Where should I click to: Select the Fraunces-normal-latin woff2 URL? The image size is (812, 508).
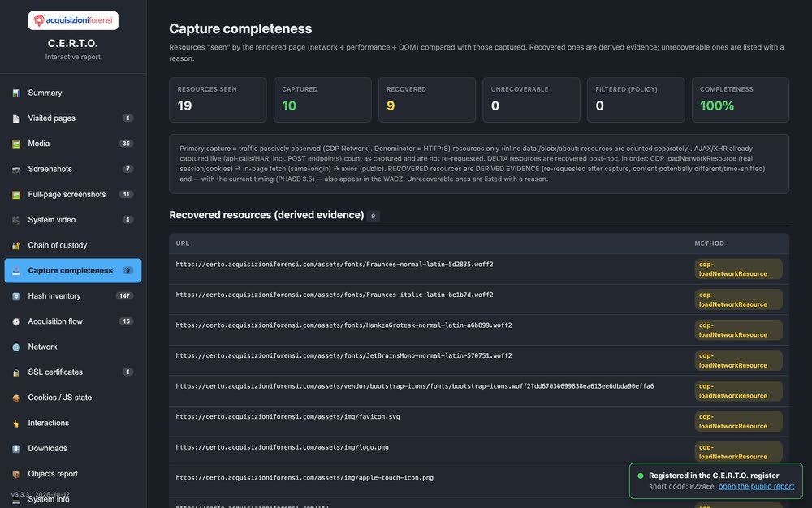(335, 265)
